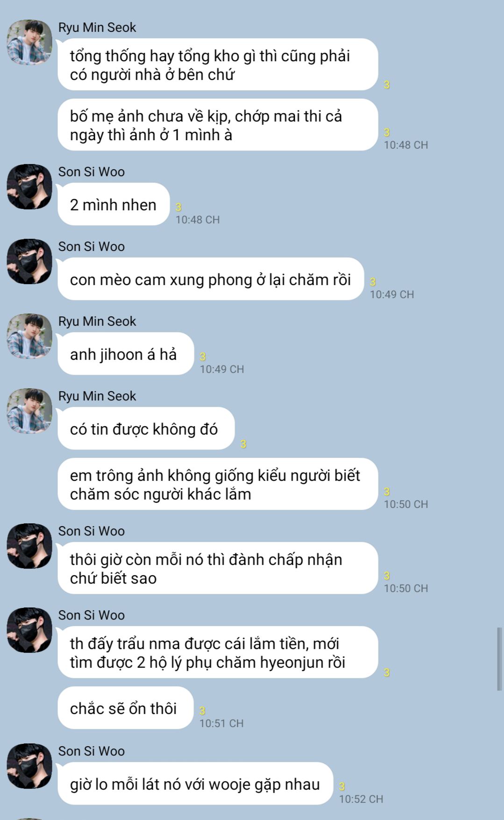Tap the "con mèo cam xung phong" bubble
The width and height of the screenshot is (504, 820).
[211, 279]
